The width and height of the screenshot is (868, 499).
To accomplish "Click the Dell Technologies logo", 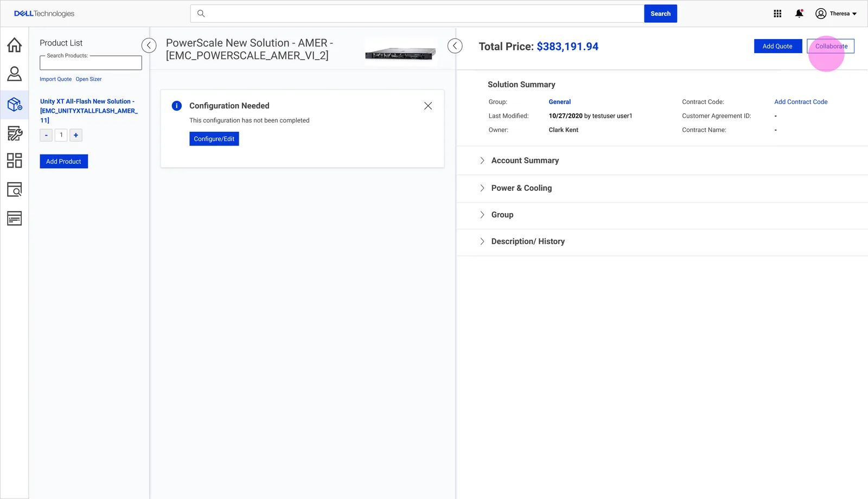I will pyautogui.click(x=44, y=14).
